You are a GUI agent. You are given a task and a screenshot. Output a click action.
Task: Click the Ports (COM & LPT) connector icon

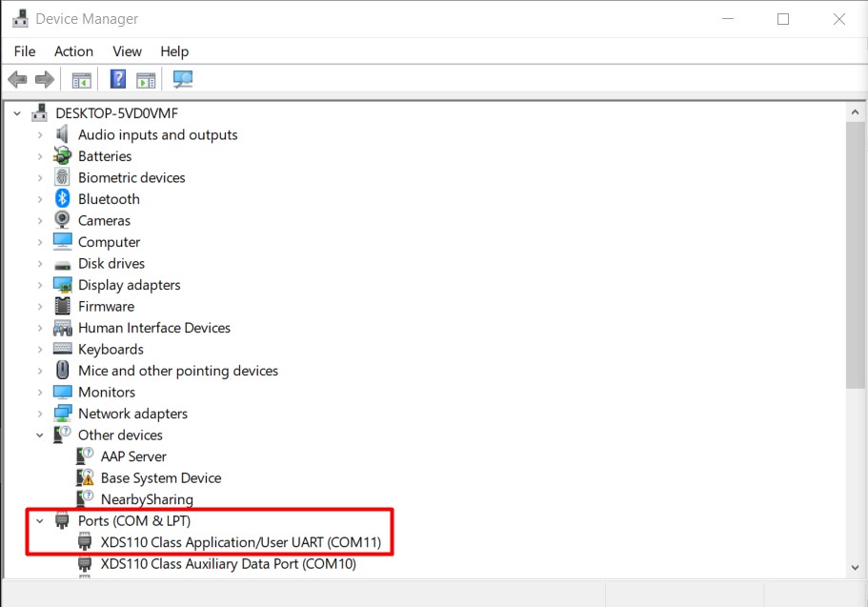62,520
